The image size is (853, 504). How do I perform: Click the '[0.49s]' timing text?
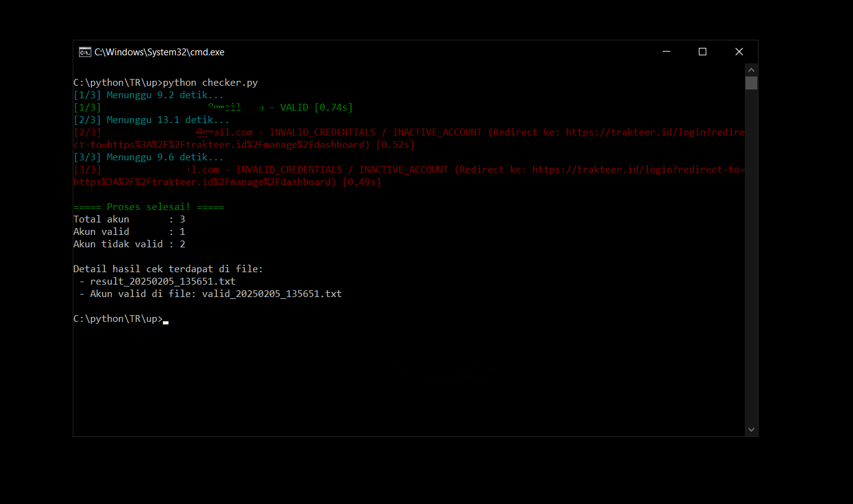361,182
